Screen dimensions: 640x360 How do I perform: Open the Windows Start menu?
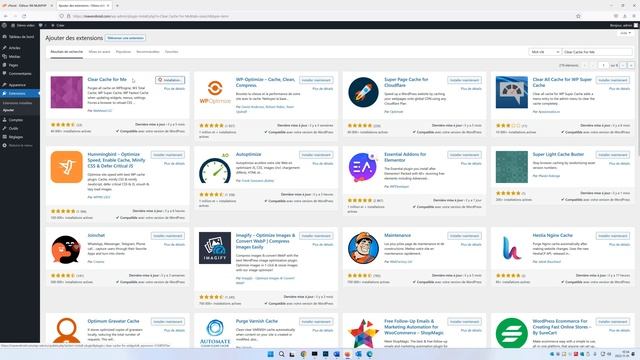coord(270,354)
